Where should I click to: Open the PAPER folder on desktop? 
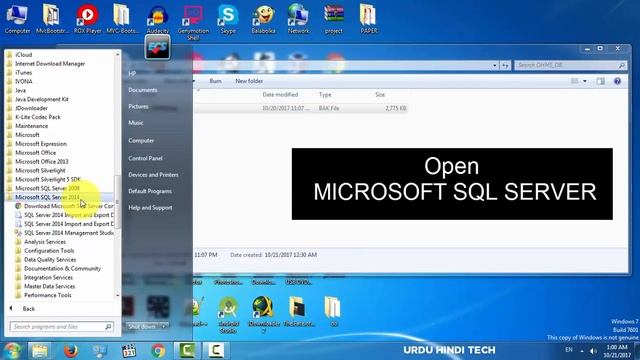coord(369,19)
